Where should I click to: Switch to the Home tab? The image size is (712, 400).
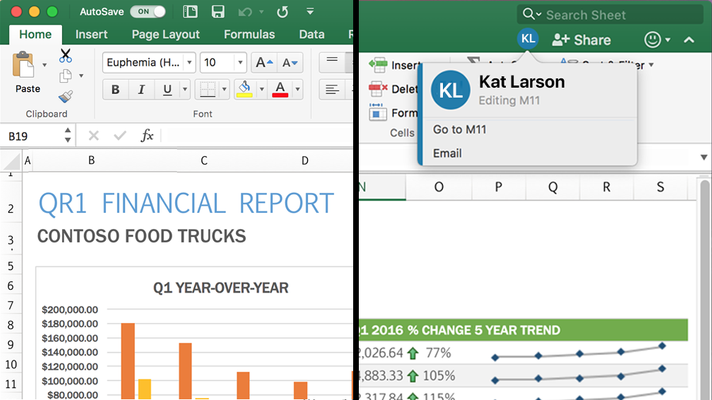tap(35, 35)
